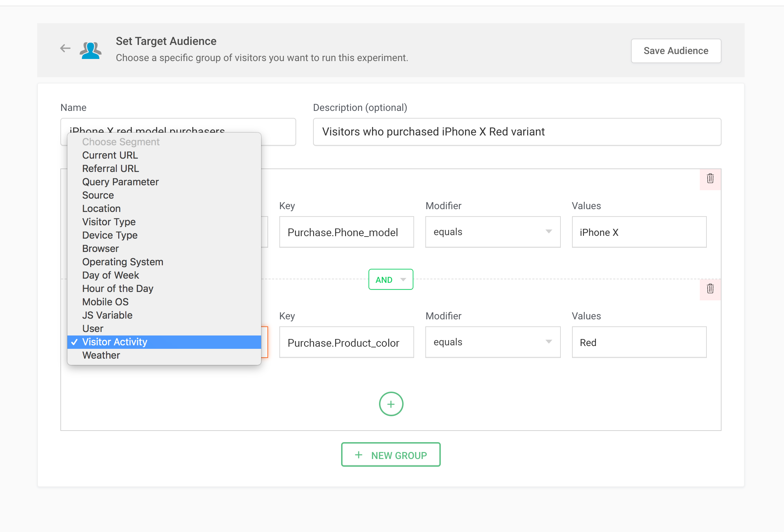Click the Purchase.Phone_model key field
The height and width of the screenshot is (532, 784).
[346, 232]
